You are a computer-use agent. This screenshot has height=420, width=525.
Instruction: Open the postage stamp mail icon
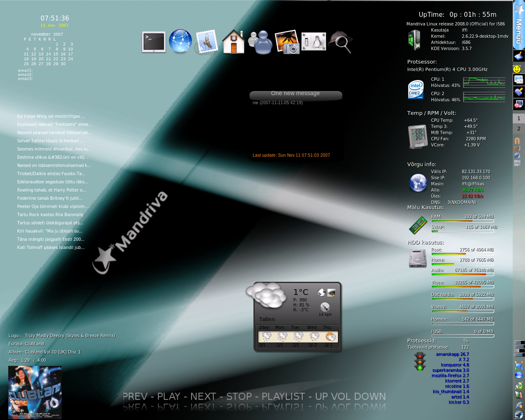206,42
